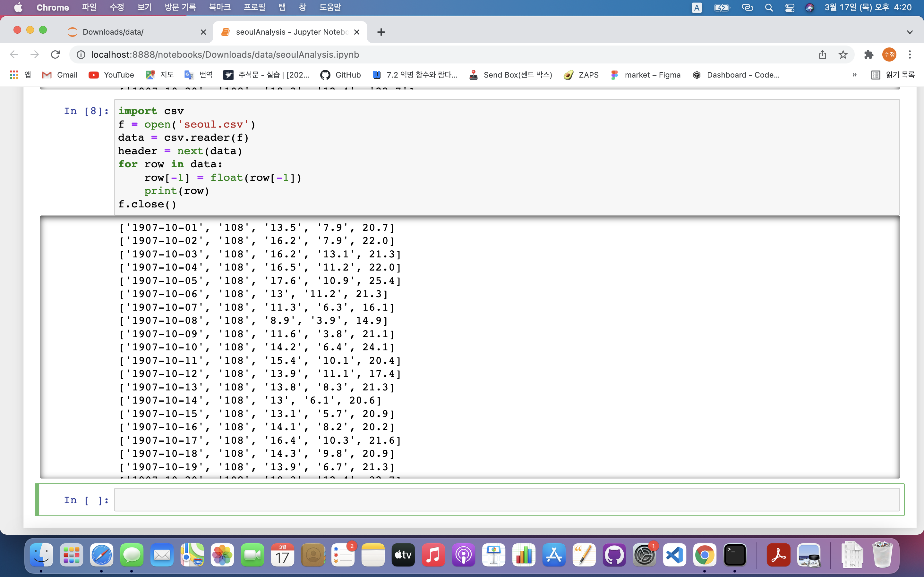Show hidden bookmarks via double chevron

click(854, 75)
